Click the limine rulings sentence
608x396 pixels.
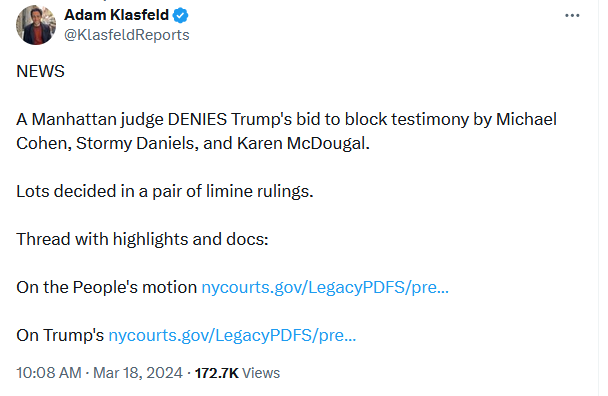click(x=165, y=191)
